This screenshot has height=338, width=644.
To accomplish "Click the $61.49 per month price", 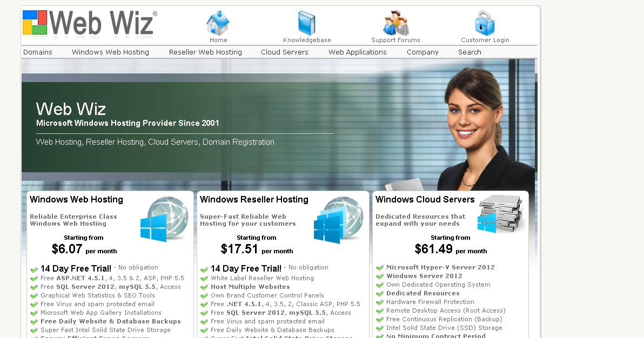I will (451, 249).
